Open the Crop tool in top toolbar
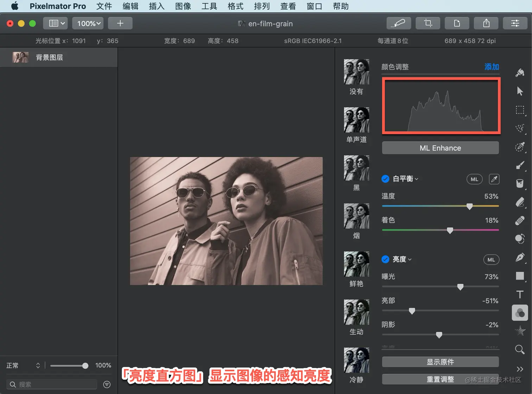This screenshot has width=532, height=394. (428, 23)
